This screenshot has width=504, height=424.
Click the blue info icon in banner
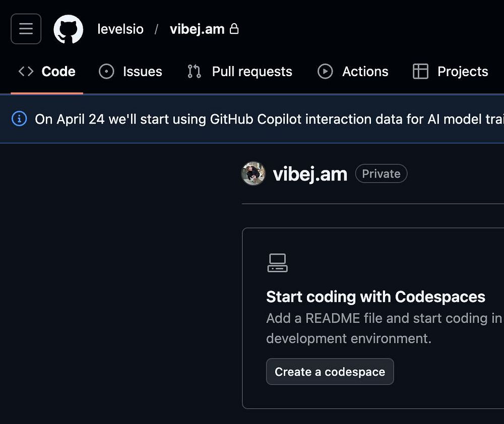(19, 119)
